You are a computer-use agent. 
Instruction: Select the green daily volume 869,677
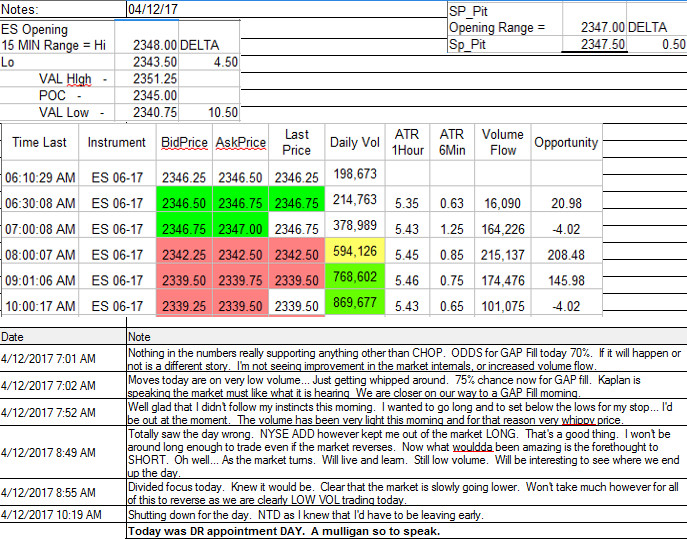tap(355, 302)
